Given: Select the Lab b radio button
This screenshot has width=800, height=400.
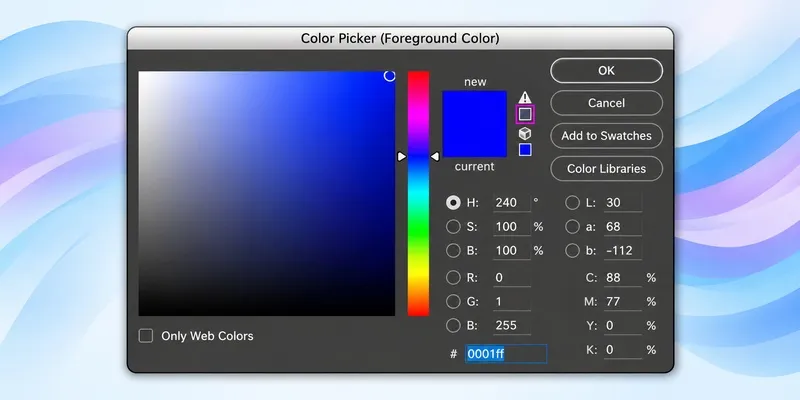Looking at the screenshot, I should pos(572,251).
